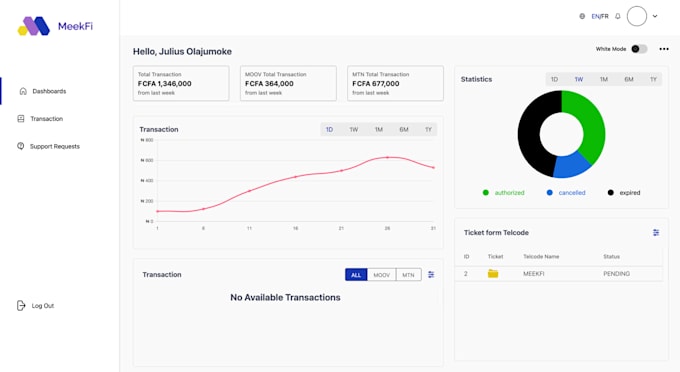Click the Total Transaction card

click(181, 83)
